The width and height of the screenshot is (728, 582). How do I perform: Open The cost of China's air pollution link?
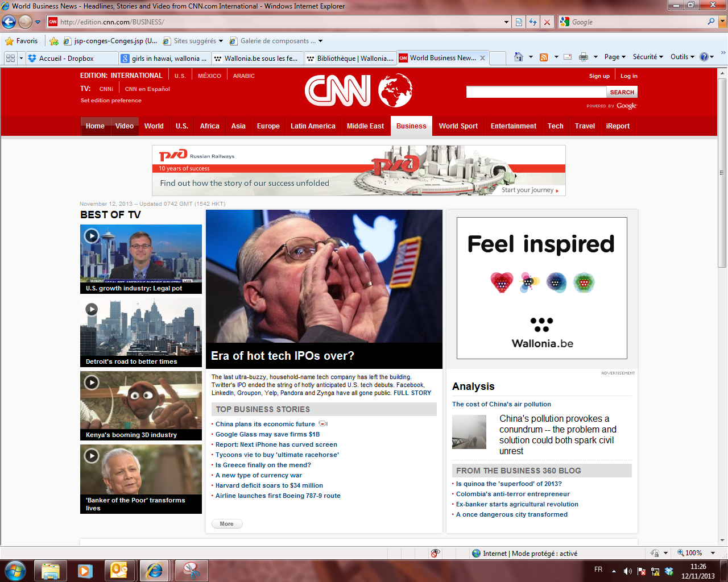click(x=502, y=404)
